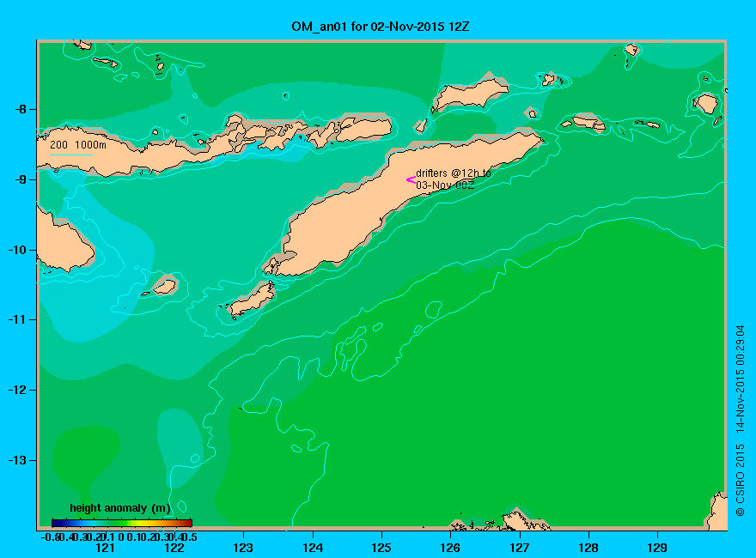The height and width of the screenshot is (558, 756).
Task: Click longitude tick label "128"
Action: click(588, 548)
